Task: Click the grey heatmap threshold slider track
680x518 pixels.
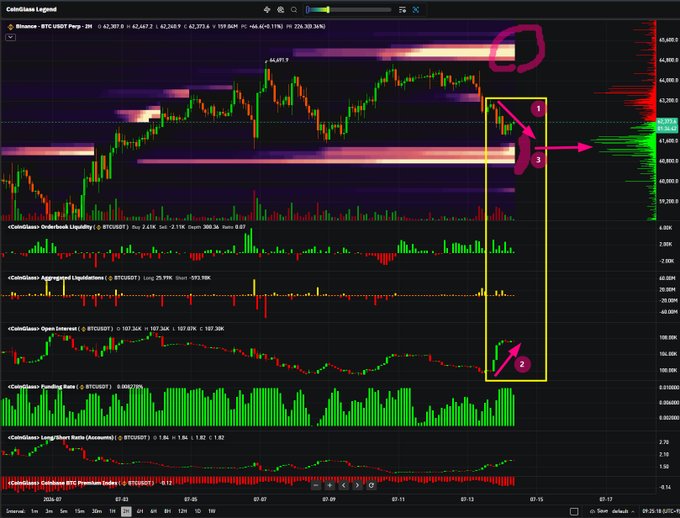Action: [x=360, y=10]
